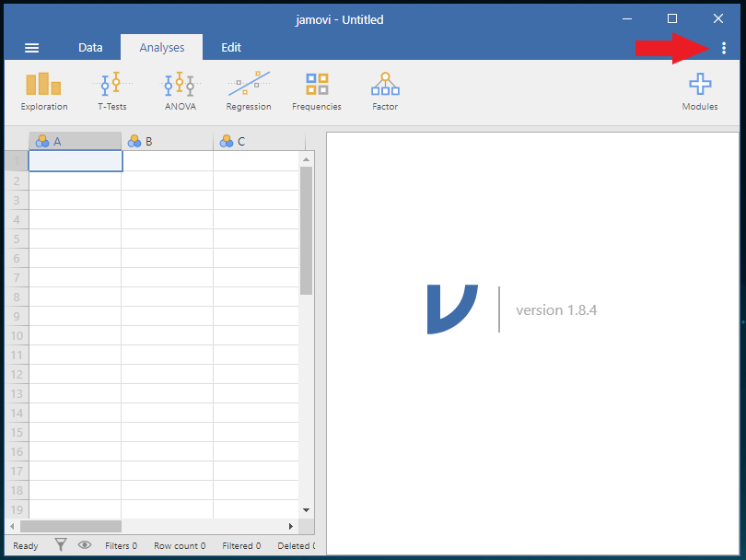The height and width of the screenshot is (560, 746).
Task: Click the Ready status text
Action: tap(25, 546)
